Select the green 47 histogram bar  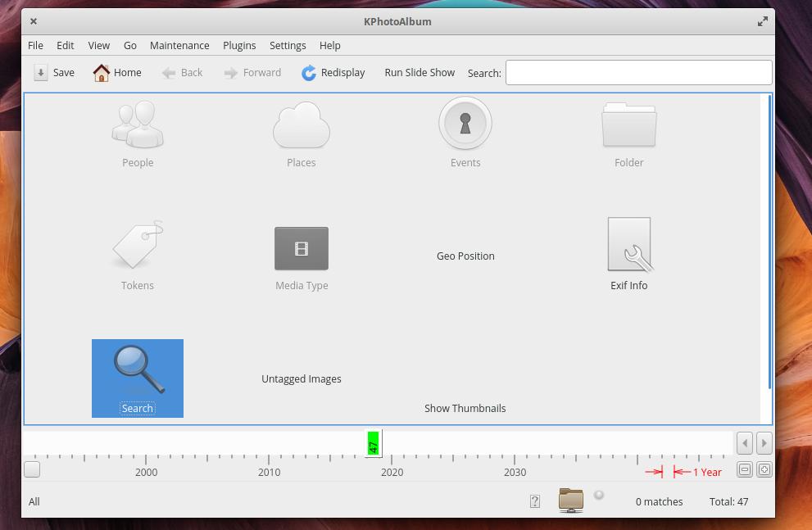374,443
